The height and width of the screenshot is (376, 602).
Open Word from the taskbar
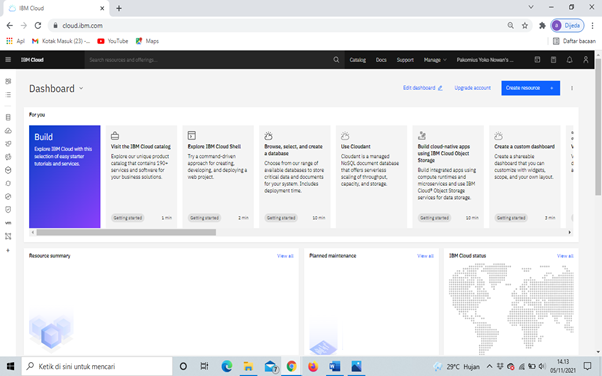(x=334, y=366)
